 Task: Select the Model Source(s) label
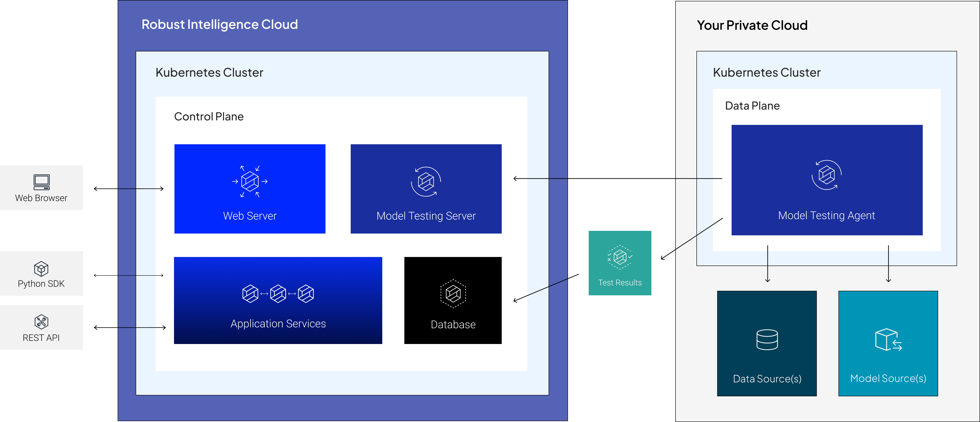click(x=888, y=378)
